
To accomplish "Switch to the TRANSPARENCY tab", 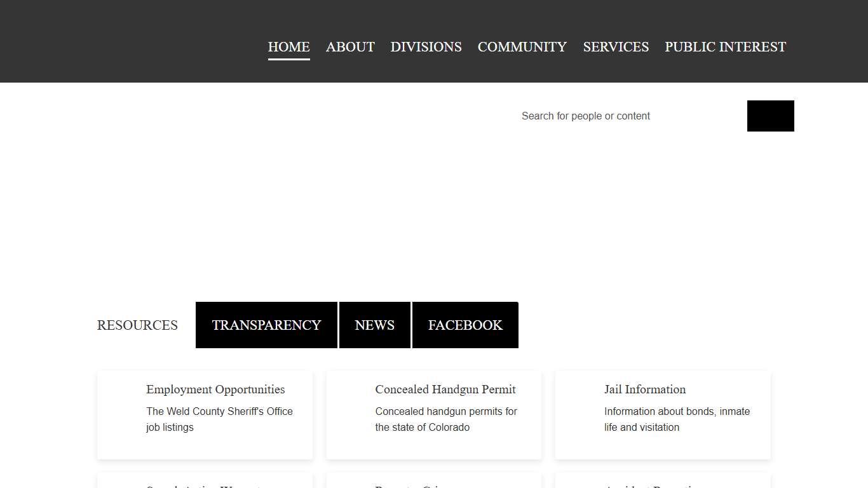I will [266, 325].
